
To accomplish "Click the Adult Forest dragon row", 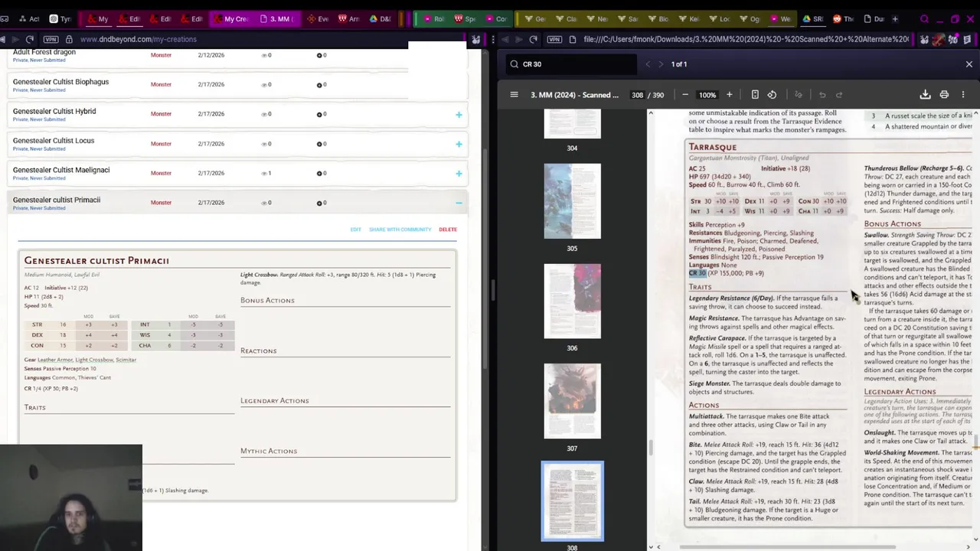I will coord(237,56).
